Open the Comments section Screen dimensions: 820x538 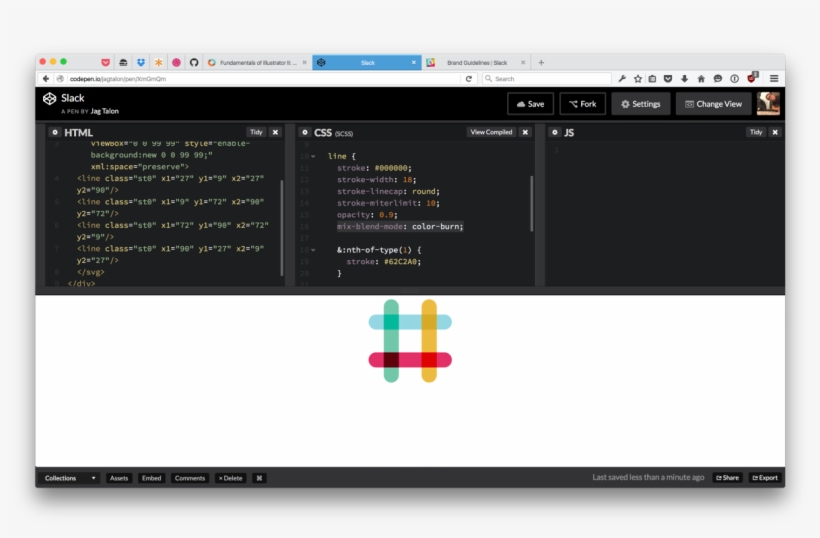click(190, 478)
